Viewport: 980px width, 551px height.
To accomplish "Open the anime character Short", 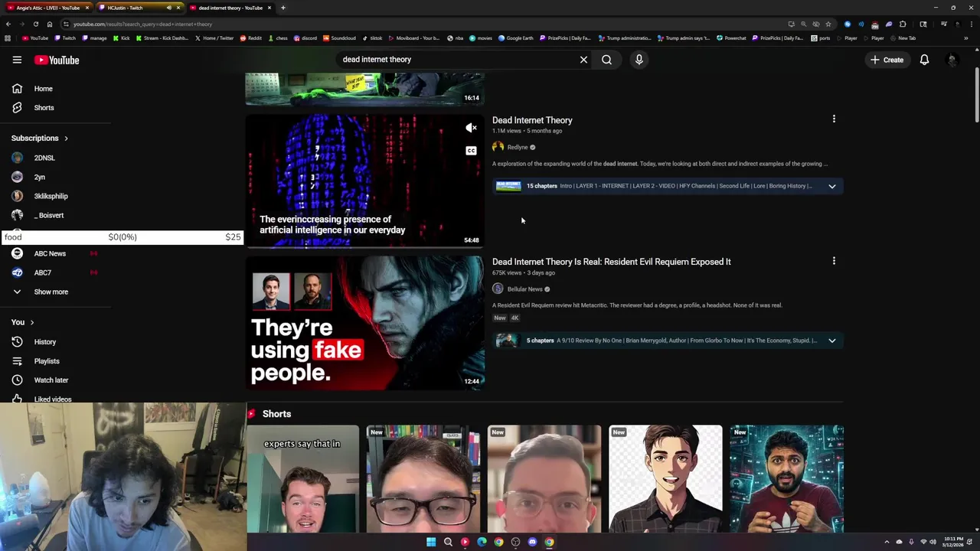I will tap(665, 479).
